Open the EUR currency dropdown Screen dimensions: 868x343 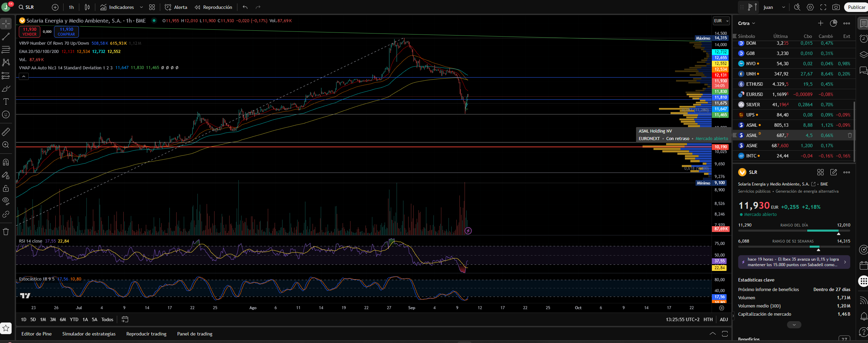(x=721, y=21)
